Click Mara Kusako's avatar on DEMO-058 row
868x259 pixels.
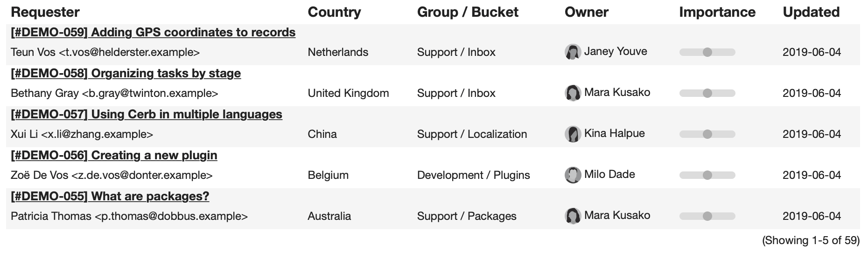pos(573,93)
